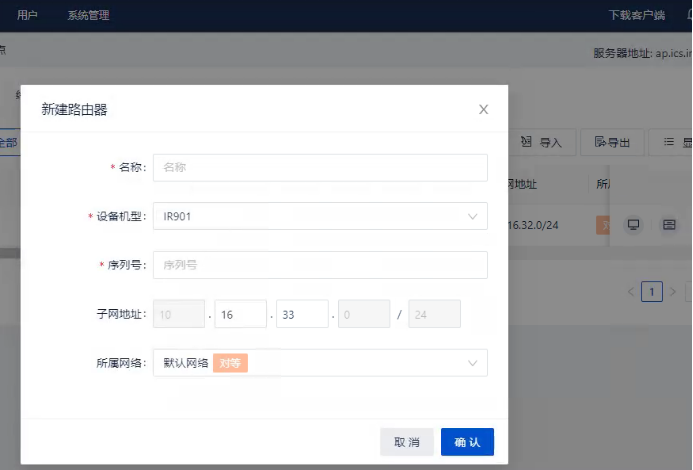Screen dimensions: 693x470
Task: Click 下载客户端 link in header
Action: 637,15
